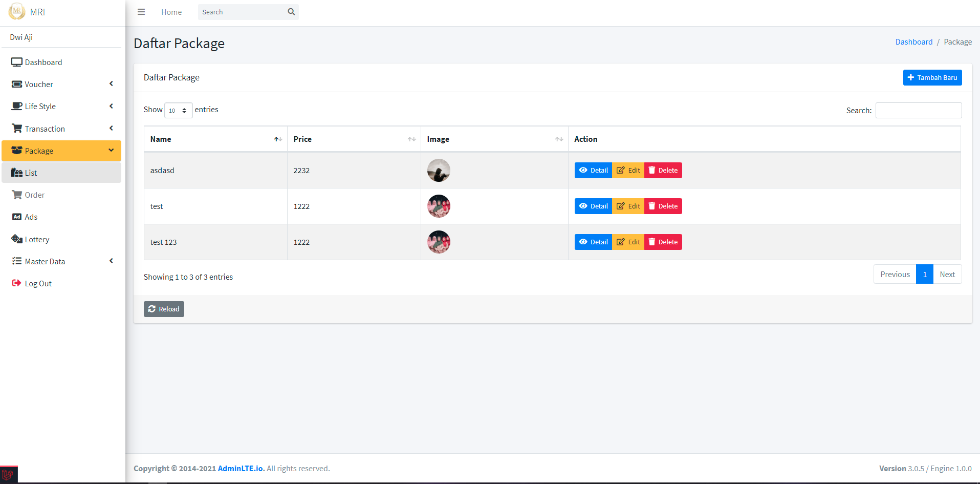Edit the test 123 package
980x484 pixels.
point(628,242)
